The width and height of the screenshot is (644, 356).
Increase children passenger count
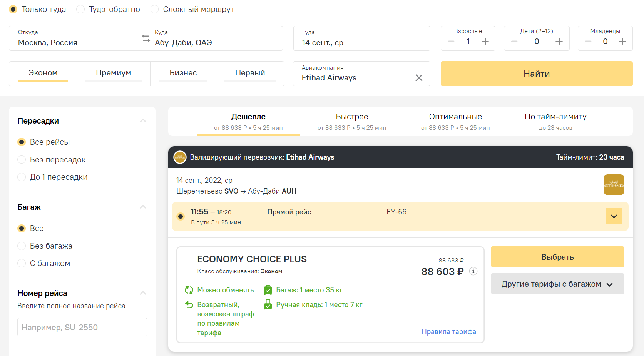559,42
